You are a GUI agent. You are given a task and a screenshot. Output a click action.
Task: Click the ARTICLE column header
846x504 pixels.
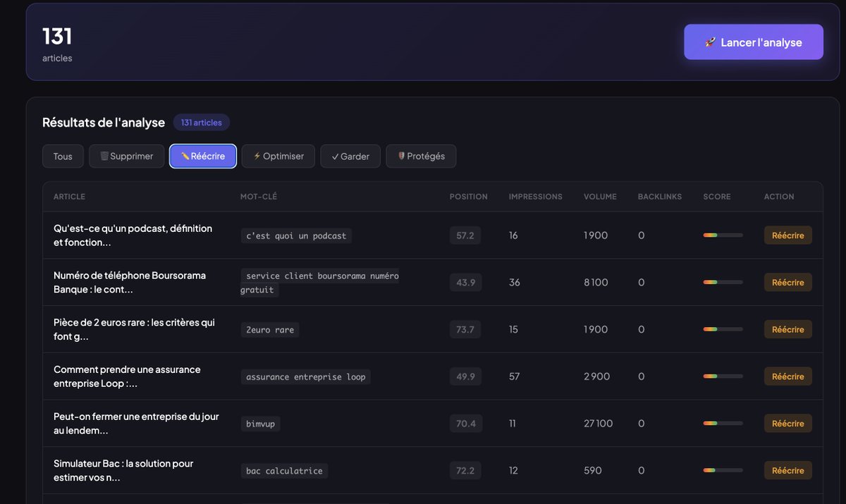click(x=69, y=197)
